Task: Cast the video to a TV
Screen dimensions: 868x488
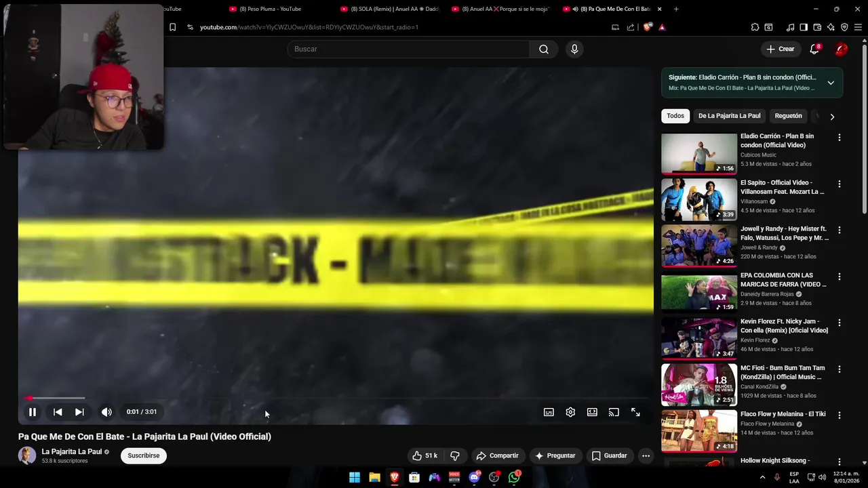Action: coord(614,412)
